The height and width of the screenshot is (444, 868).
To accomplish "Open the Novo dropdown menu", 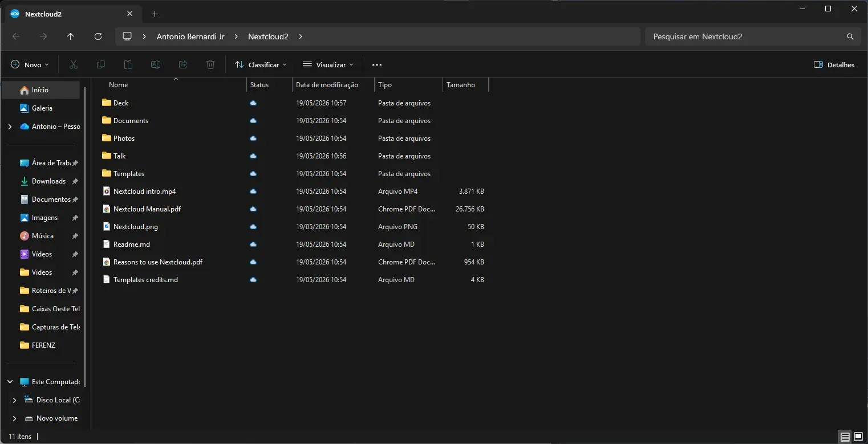I will (x=30, y=64).
